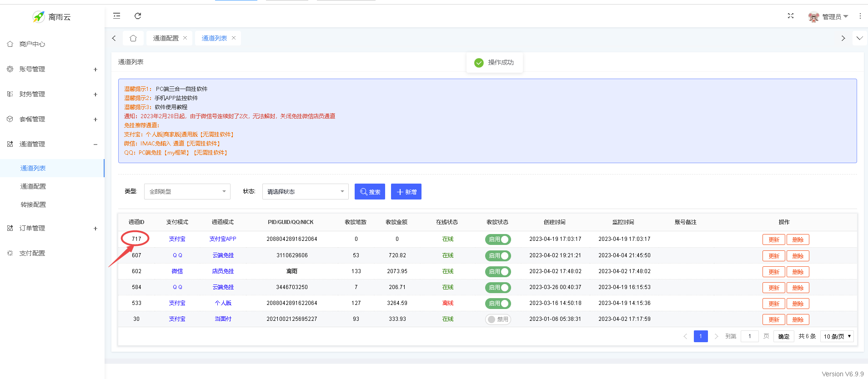The width and height of the screenshot is (868, 379).
Task: Click page number 1 in pagination
Action: click(x=701, y=336)
